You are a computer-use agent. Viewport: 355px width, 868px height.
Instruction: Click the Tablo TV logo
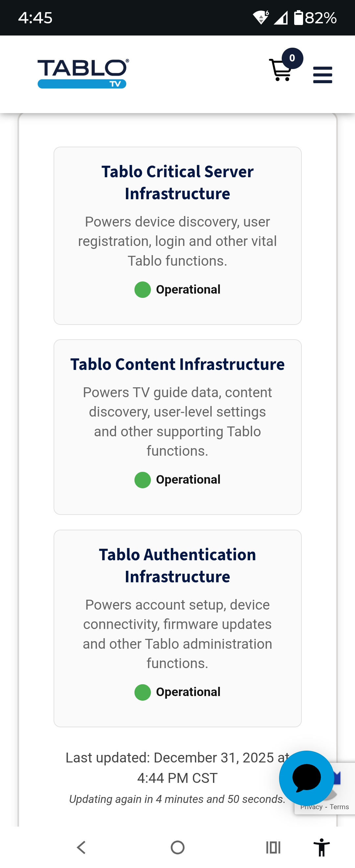[x=83, y=74]
